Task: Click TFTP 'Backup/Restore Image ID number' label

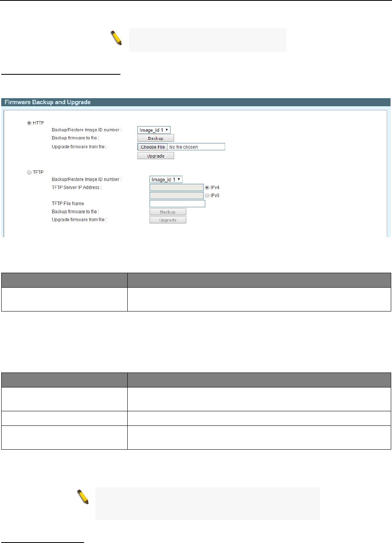Action: coord(86,179)
